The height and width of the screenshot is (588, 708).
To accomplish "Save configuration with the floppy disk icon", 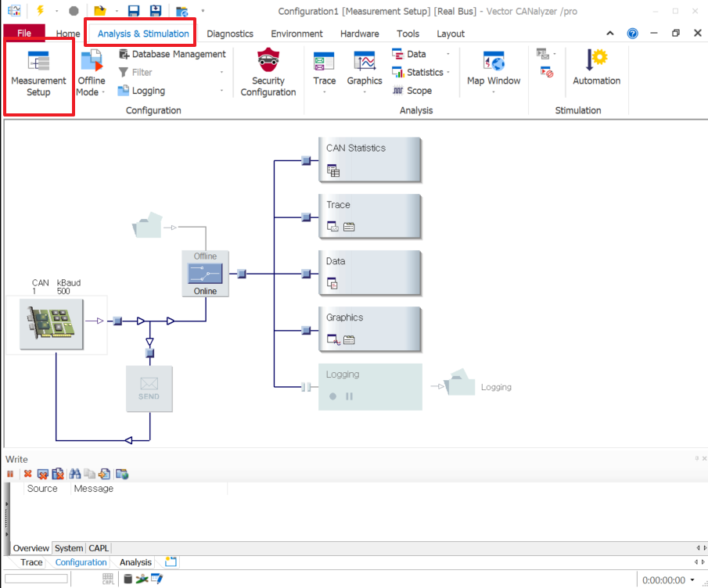I will pyautogui.click(x=134, y=11).
